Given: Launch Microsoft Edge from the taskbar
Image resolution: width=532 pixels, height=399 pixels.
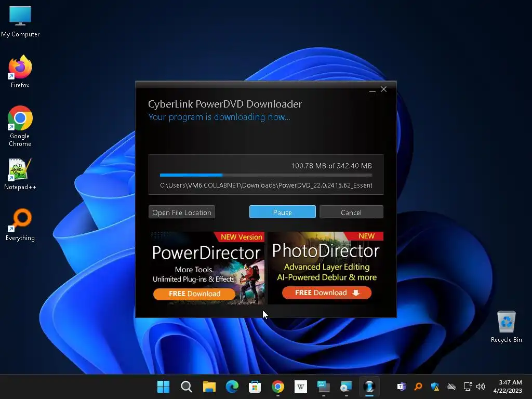Looking at the screenshot, I should [x=232, y=387].
